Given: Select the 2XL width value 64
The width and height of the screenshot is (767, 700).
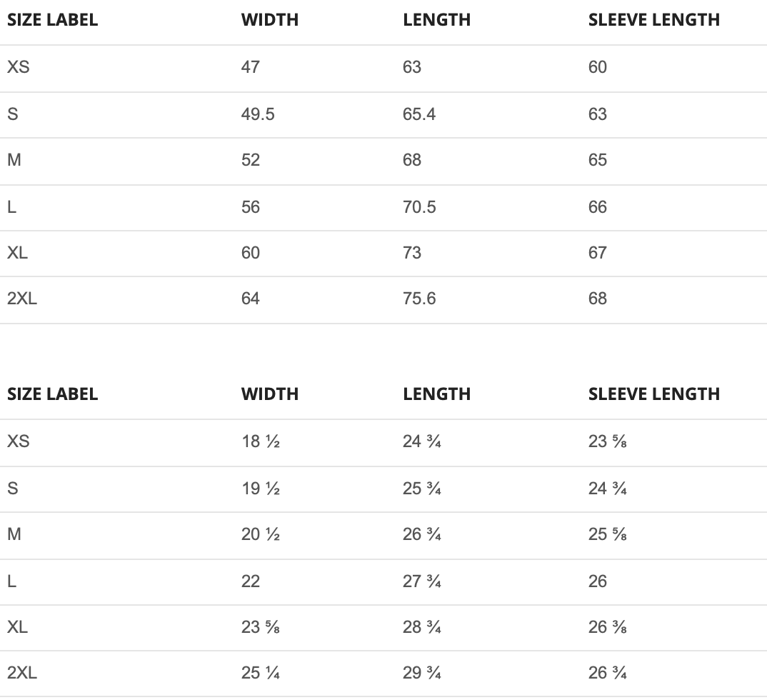Looking at the screenshot, I should (251, 299).
